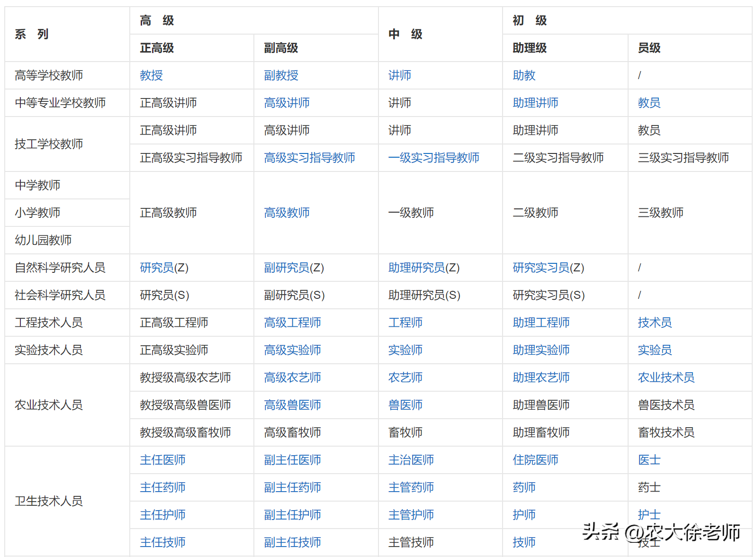Image resolution: width=756 pixels, height=557 pixels.
Task: Open the 高级兽医师 link
Action: click(292, 405)
